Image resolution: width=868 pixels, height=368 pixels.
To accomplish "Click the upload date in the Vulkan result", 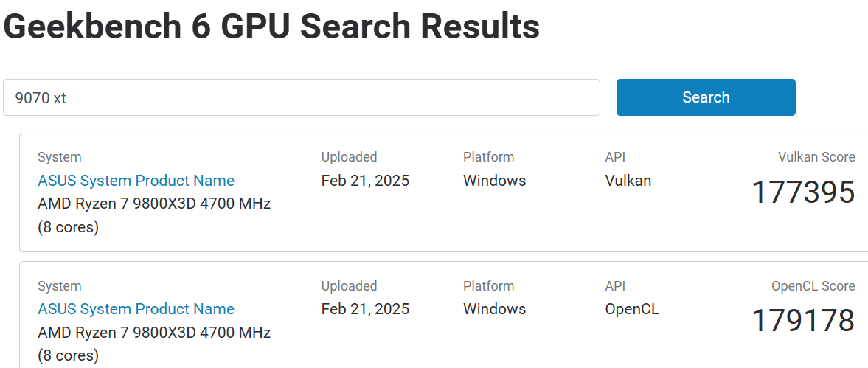I will click(365, 181).
